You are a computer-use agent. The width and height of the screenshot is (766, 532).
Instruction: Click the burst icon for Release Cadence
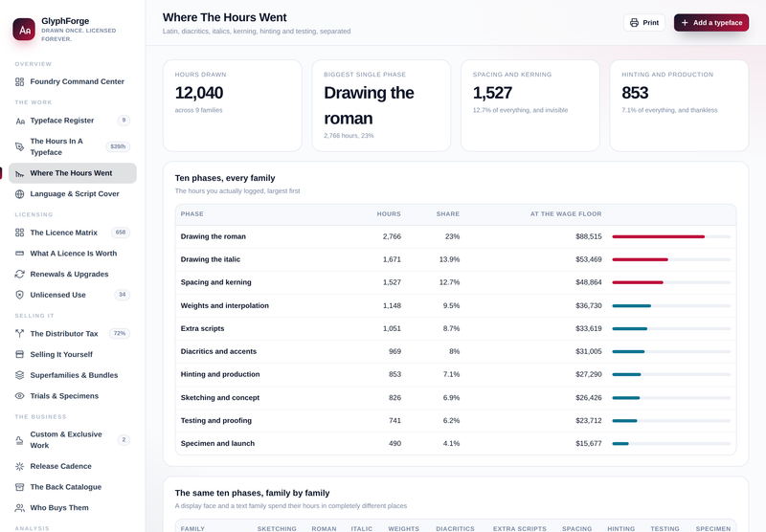(19, 466)
